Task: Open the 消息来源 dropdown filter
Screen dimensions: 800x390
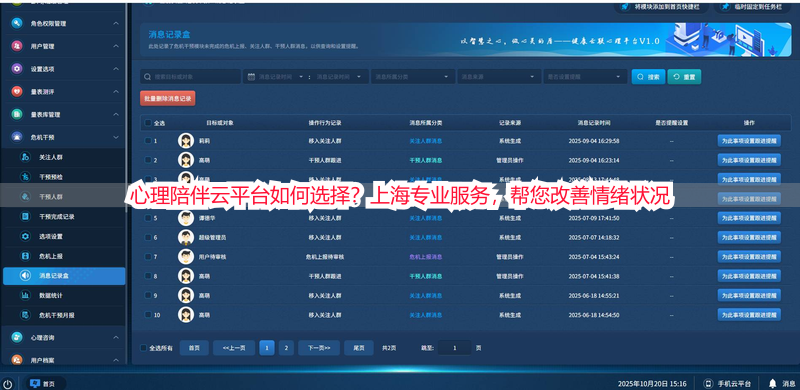Action: (x=499, y=77)
